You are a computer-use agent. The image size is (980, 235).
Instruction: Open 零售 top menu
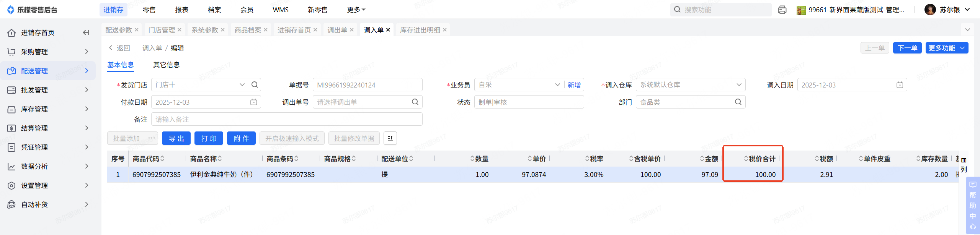(x=149, y=10)
